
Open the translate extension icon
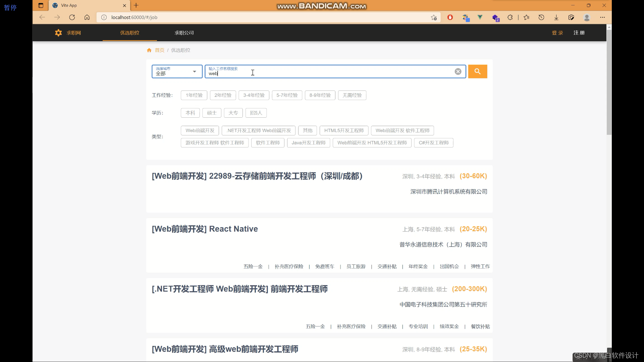pyautogui.click(x=466, y=18)
